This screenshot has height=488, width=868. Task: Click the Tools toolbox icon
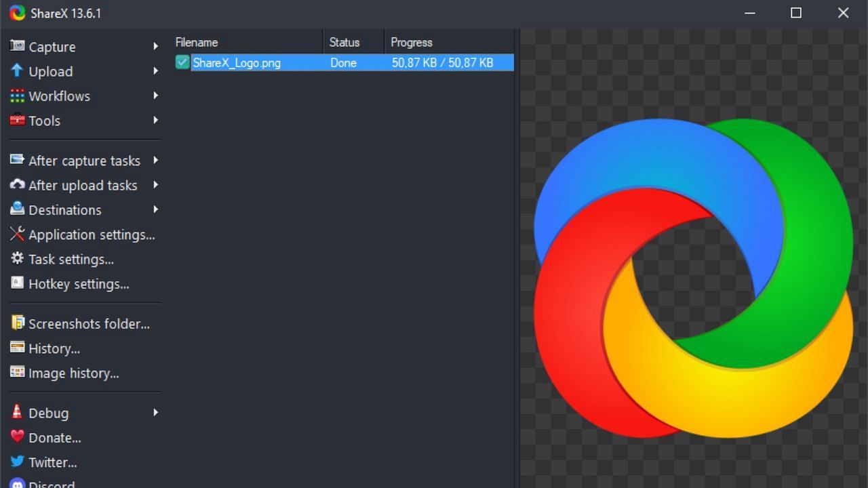coord(17,120)
